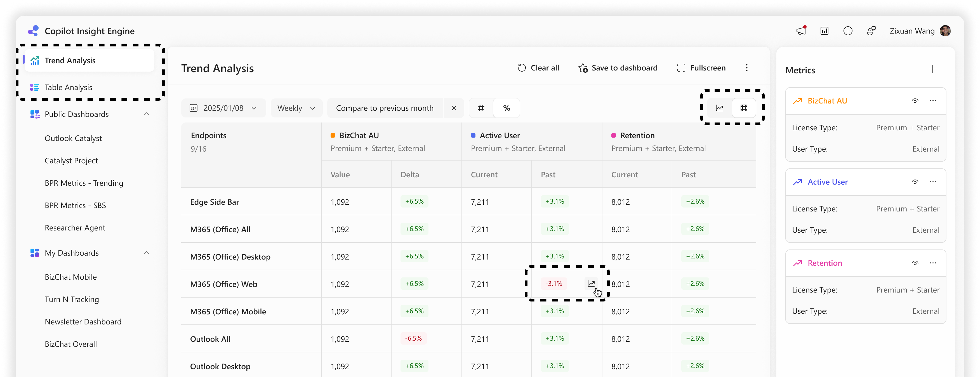980x377 pixels.
Task: Open the Outlook Catalyst dashboard
Action: (73, 138)
